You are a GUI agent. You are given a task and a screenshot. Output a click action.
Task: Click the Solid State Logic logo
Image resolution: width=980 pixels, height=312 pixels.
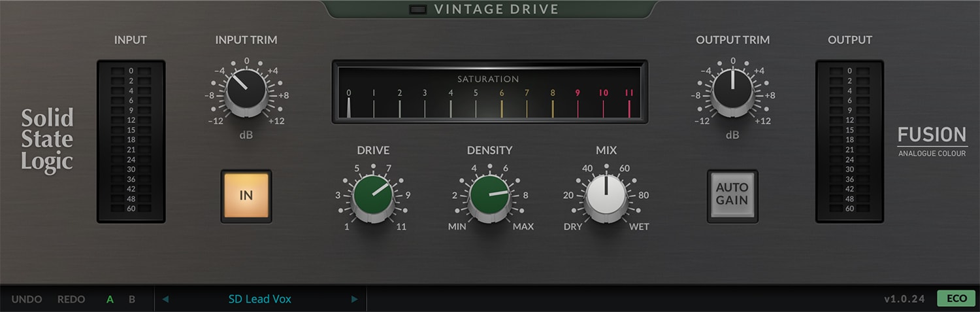(x=47, y=140)
